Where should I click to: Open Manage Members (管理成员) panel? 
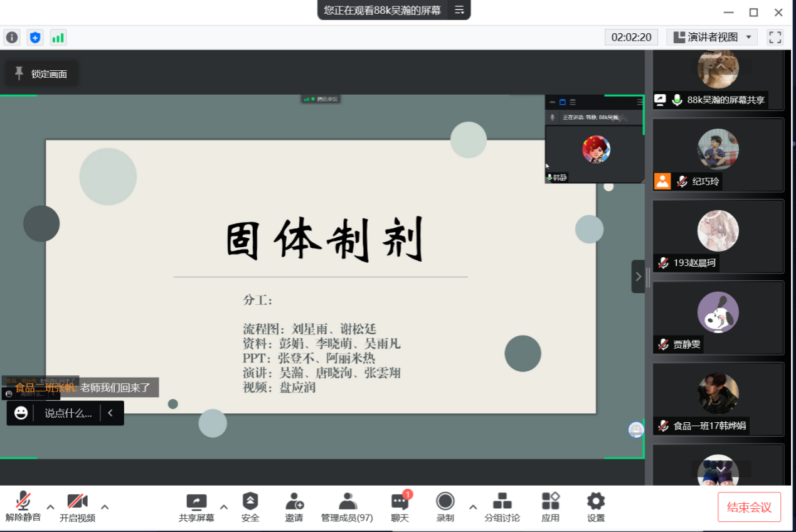pyautogui.click(x=347, y=507)
